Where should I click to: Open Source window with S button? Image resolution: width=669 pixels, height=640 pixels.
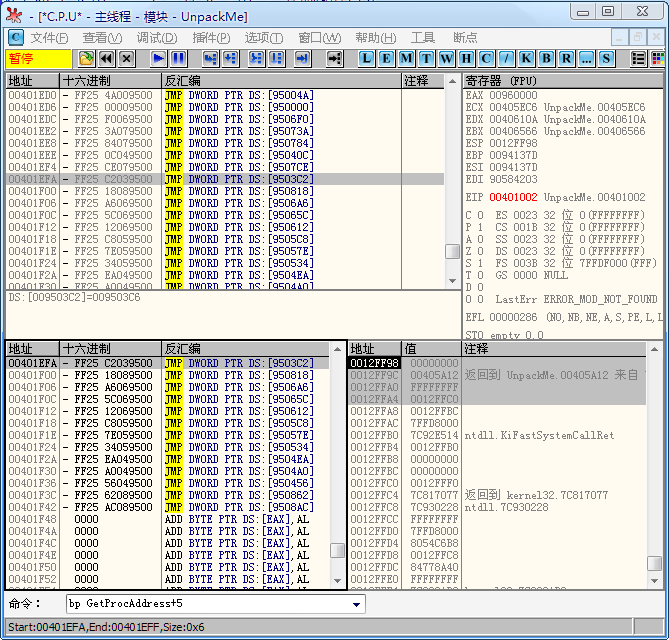point(607,58)
